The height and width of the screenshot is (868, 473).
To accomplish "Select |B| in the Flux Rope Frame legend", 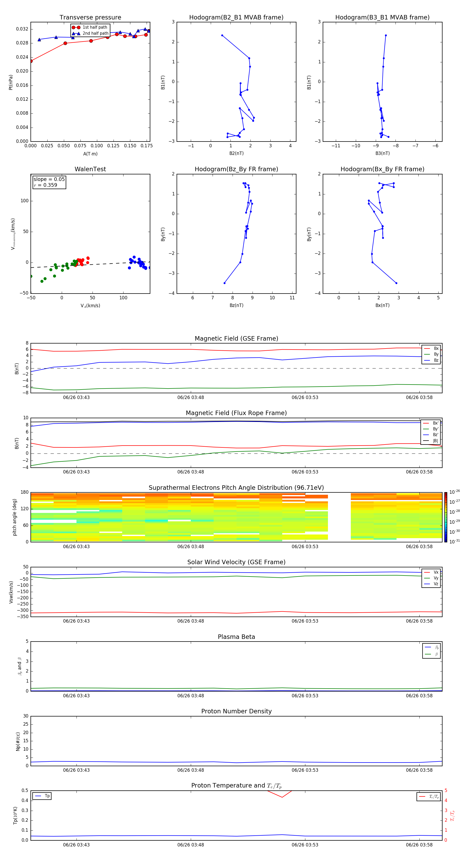I will pyautogui.click(x=431, y=441).
